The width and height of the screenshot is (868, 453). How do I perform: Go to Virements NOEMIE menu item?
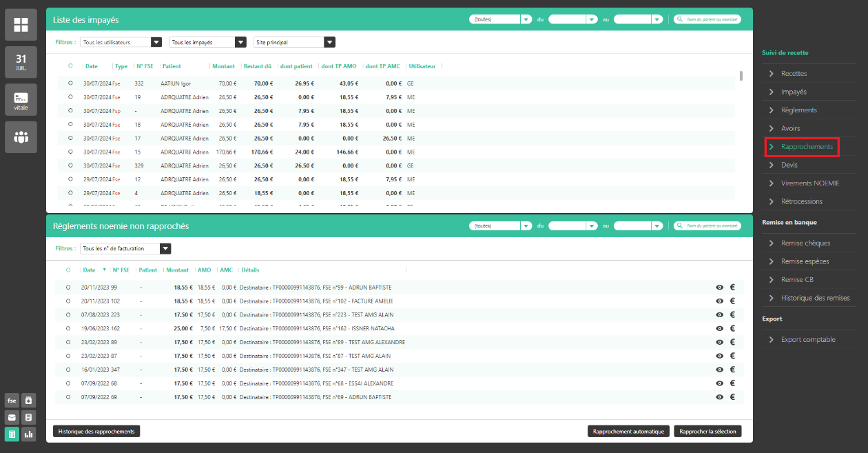[809, 183]
